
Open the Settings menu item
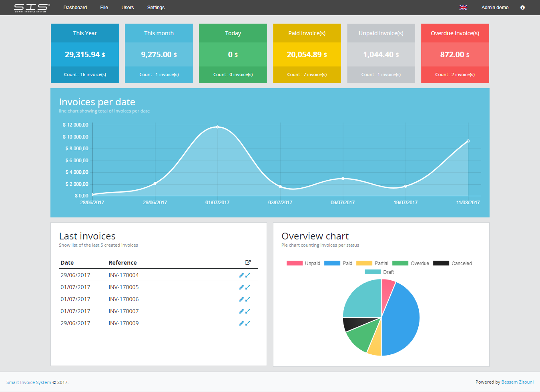[x=156, y=7]
